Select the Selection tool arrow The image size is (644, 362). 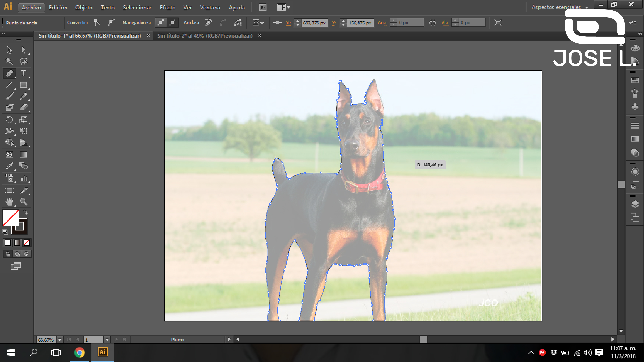(9, 50)
